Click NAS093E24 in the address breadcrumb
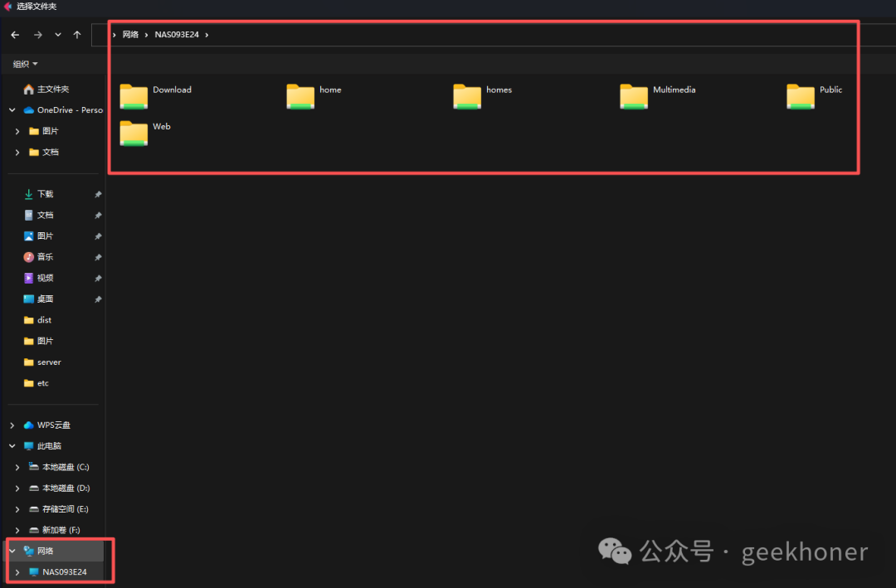Image resolution: width=896 pixels, height=588 pixels. point(177,35)
